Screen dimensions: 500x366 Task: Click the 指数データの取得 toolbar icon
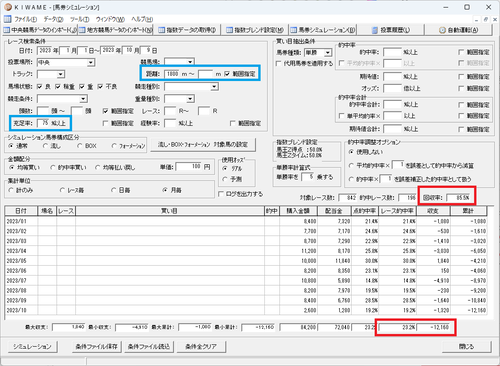pos(162,30)
